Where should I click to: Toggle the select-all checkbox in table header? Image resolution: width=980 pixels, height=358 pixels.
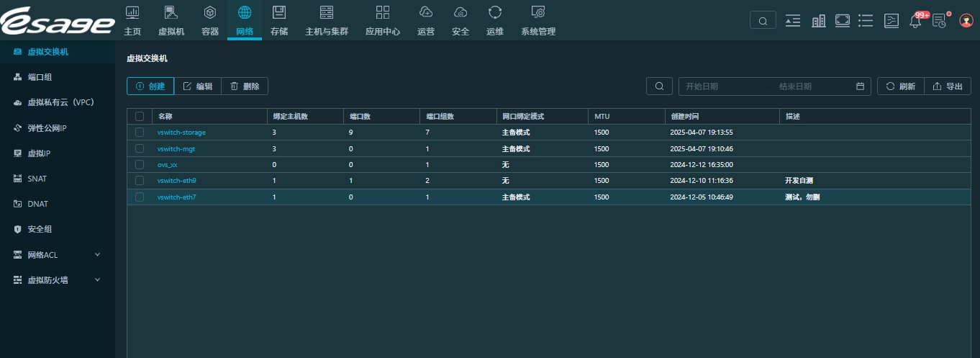(140, 116)
